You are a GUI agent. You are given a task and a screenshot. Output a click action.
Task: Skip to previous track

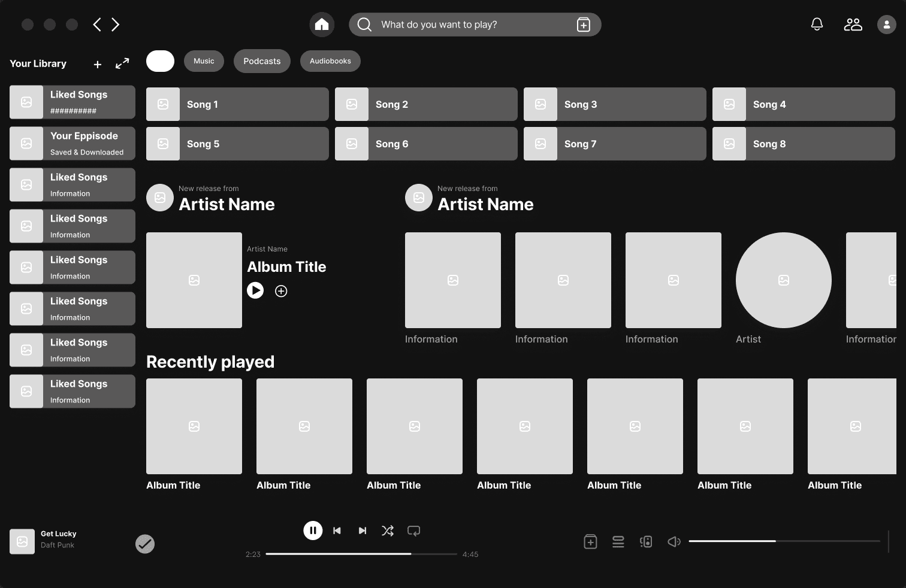337,531
